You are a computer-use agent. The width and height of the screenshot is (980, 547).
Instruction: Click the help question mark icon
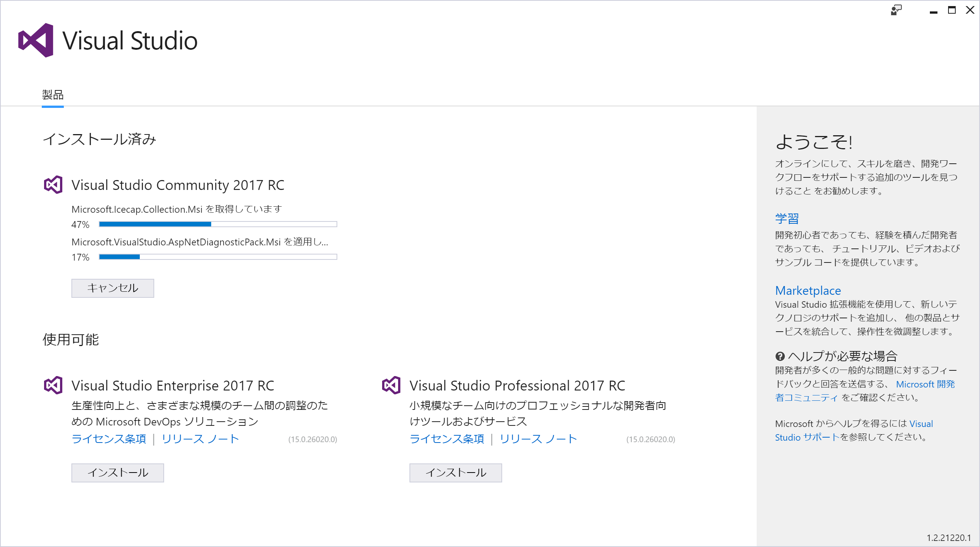point(779,356)
